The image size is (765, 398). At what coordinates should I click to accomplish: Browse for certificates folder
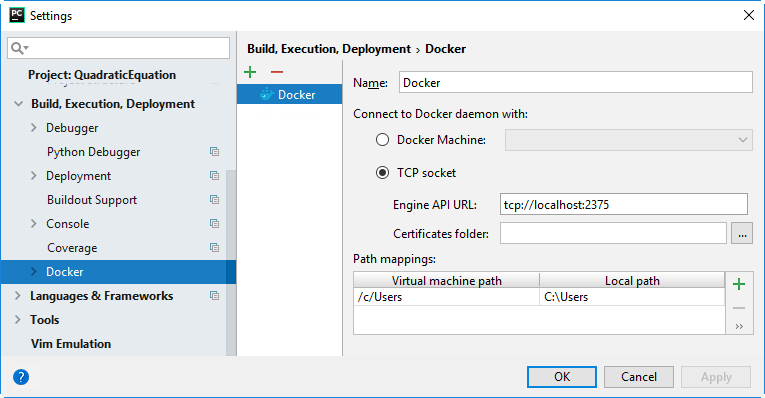pos(742,234)
